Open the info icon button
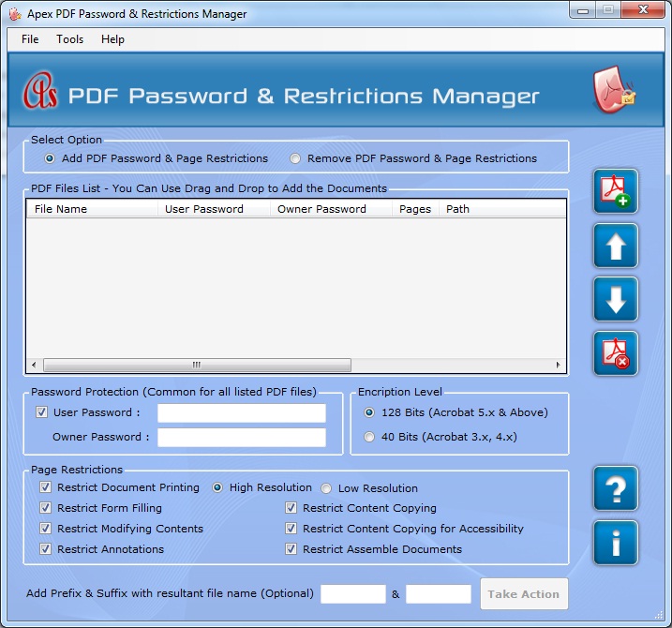Image resolution: width=672 pixels, height=628 pixels. click(616, 543)
